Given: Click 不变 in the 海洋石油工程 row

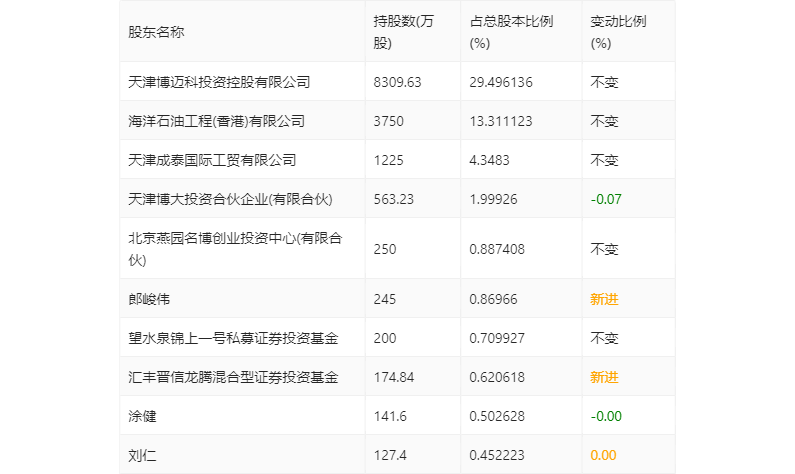Looking at the screenshot, I should pyautogui.click(x=604, y=121).
